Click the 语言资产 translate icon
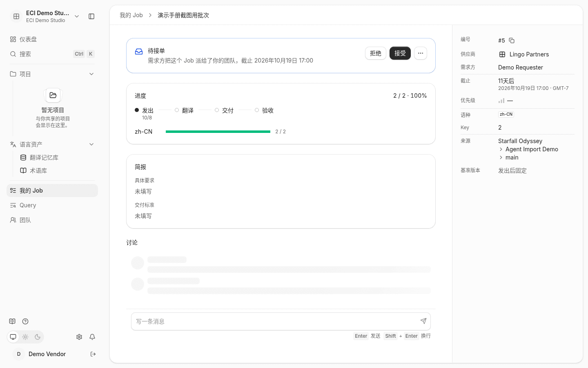The height and width of the screenshot is (368, 588). pos(13,144)
